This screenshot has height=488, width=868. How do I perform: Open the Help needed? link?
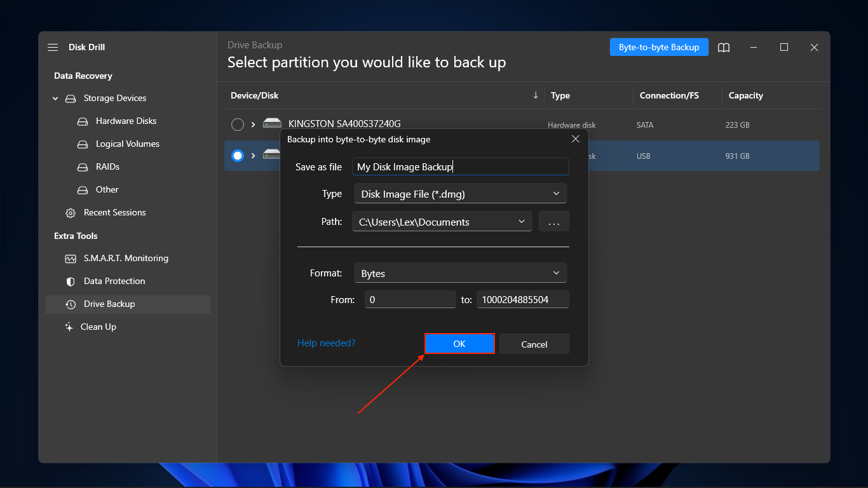[x=327, y=343]
